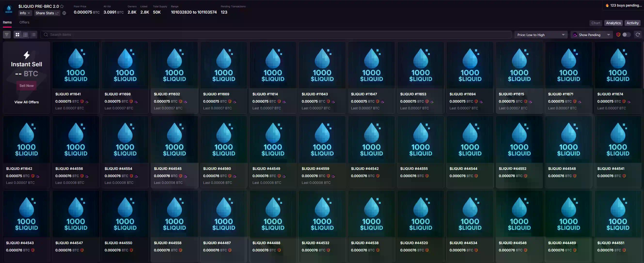This screenshot has width=644, height=263.
Task: Toggle the shield protection switch
Action: pyautogui.click(x=626, y=35)
